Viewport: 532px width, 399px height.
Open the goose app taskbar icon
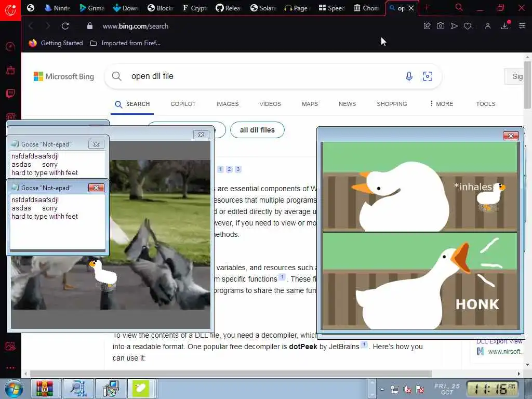pyautogui.click(x=140, y=389)
